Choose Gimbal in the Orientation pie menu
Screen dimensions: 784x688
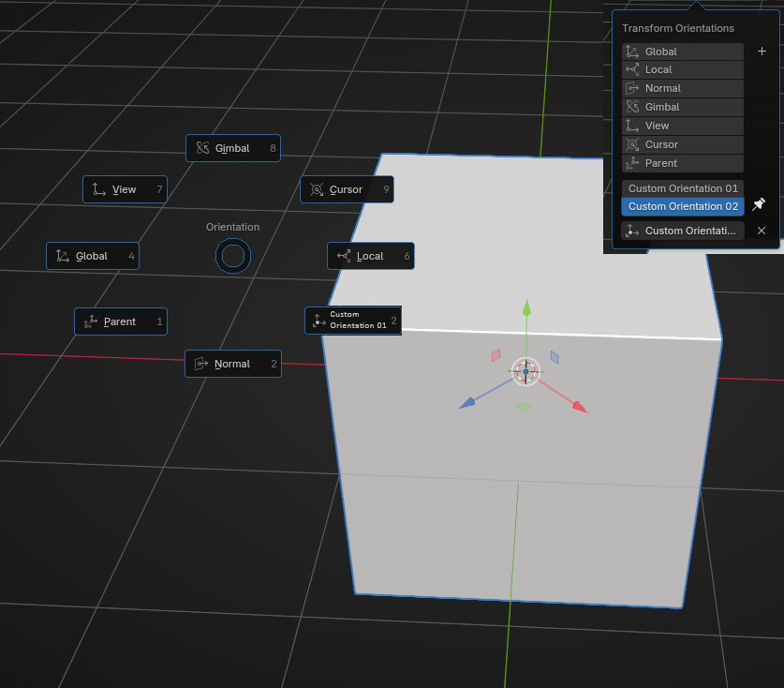233,148
